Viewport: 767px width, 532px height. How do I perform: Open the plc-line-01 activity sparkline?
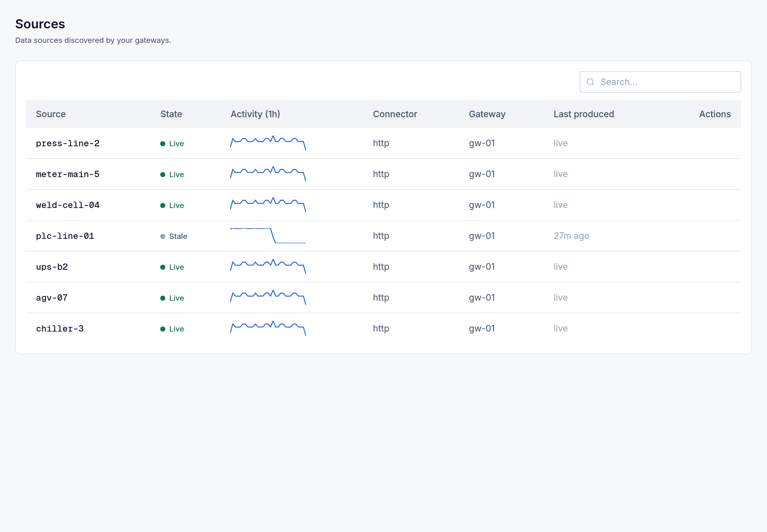coord(268,236)
